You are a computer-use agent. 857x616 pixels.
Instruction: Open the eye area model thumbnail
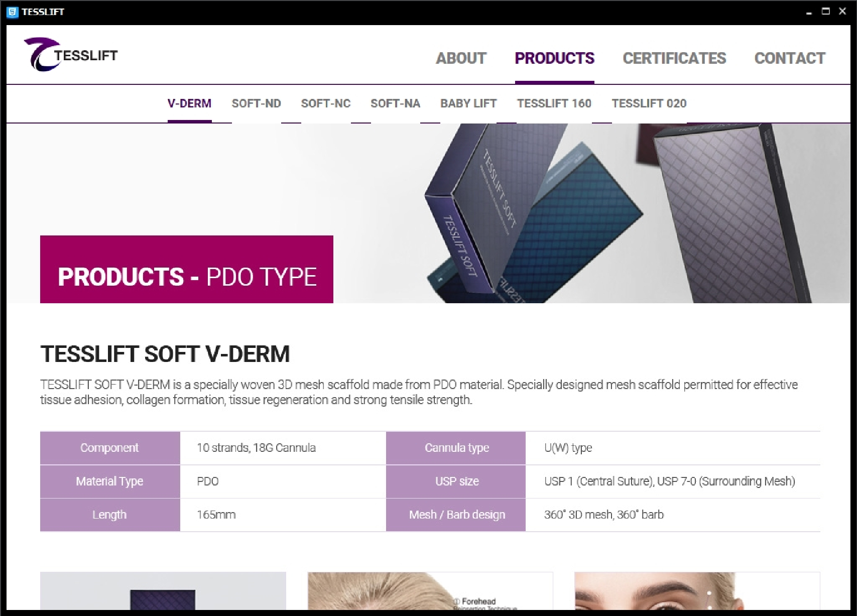coord(697,591)
